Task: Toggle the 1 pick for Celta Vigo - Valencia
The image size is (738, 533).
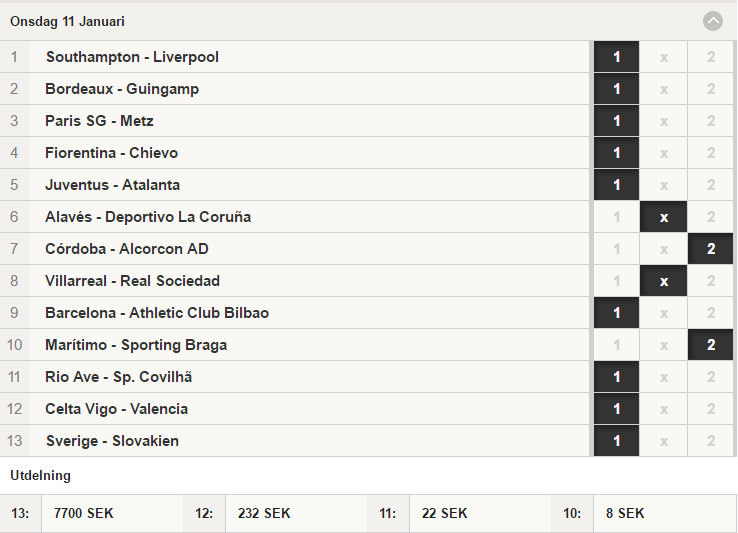Action: (x=617, y=409)
